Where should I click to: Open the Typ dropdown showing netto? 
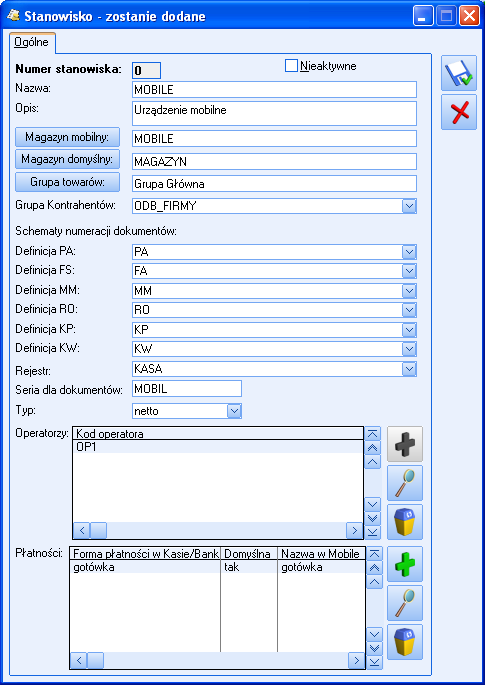coord(234,411)
